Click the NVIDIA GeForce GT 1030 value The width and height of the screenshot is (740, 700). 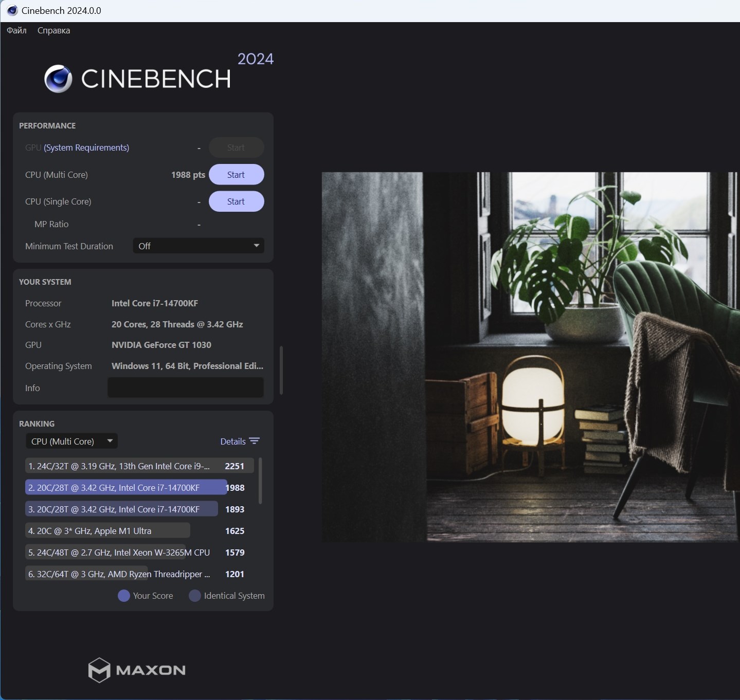161,345
